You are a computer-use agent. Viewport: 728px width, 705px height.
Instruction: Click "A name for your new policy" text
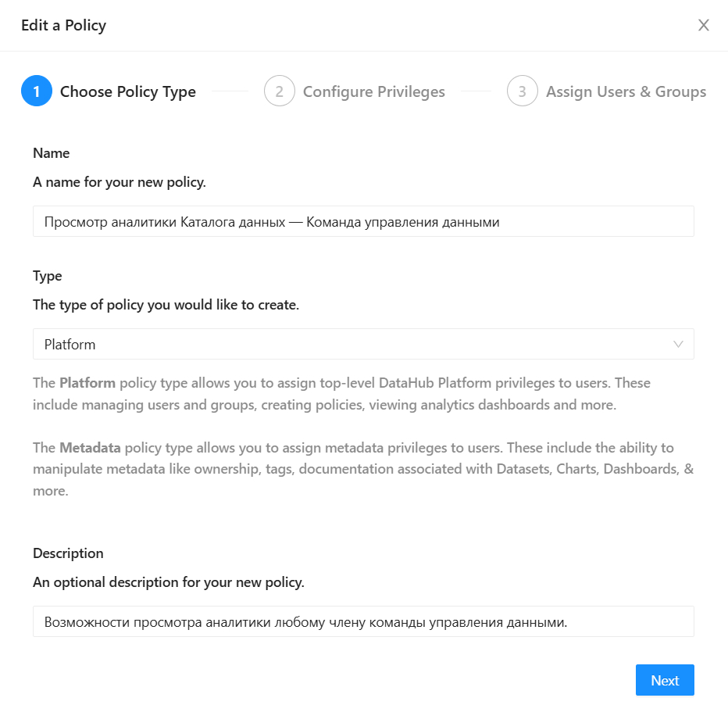[x=119, y=182]
